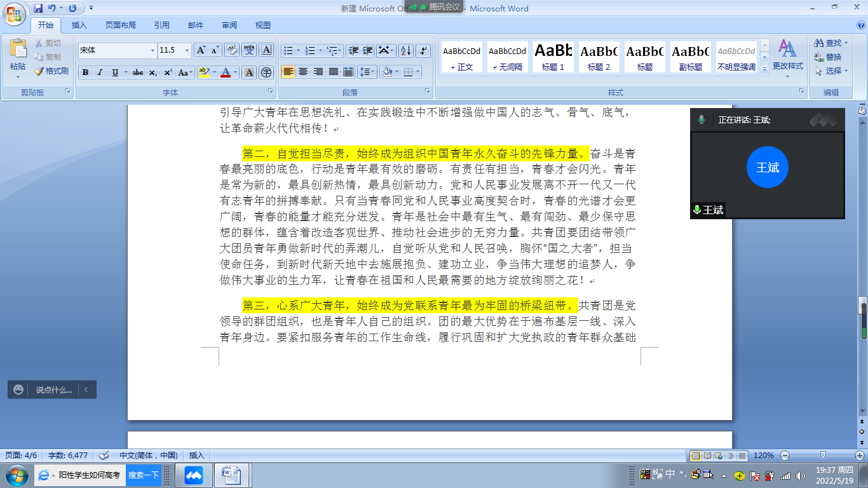Click the 搜索一下 button in taskbar

tap(144, 475)
